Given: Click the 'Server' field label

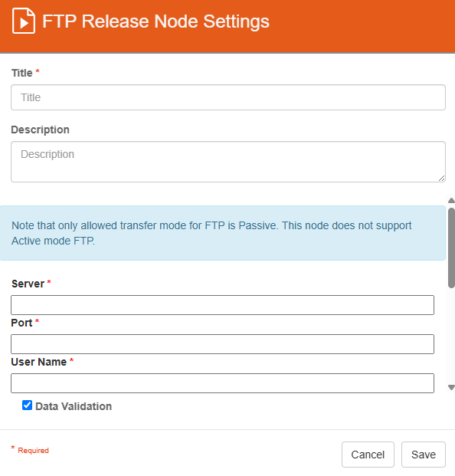Looking at the screenshot, I should 28,284.
